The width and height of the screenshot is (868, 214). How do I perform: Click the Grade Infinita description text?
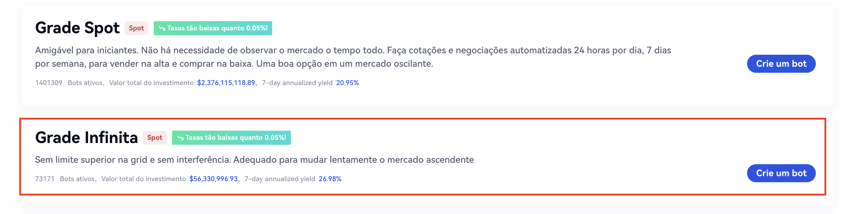pos(254,160)
